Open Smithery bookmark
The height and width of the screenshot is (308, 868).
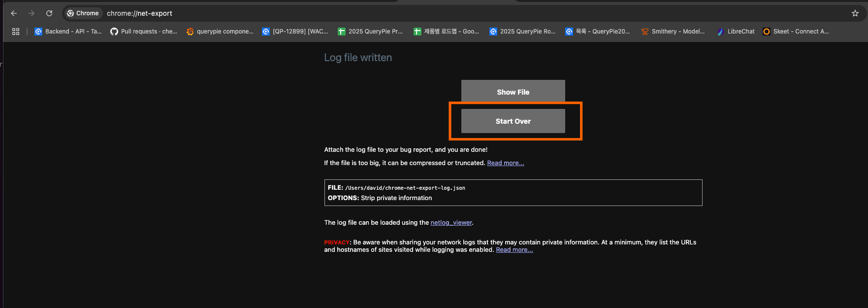click(x=673, y=32)
